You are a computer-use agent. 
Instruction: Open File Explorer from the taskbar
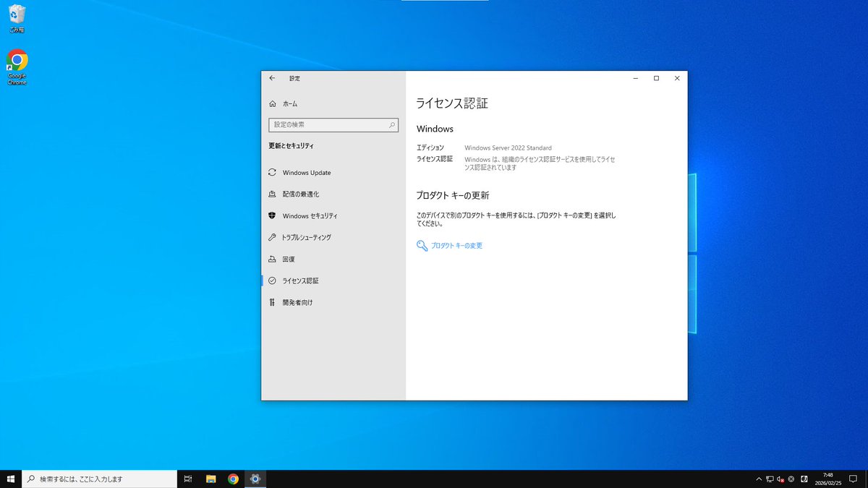coord(211,479)
